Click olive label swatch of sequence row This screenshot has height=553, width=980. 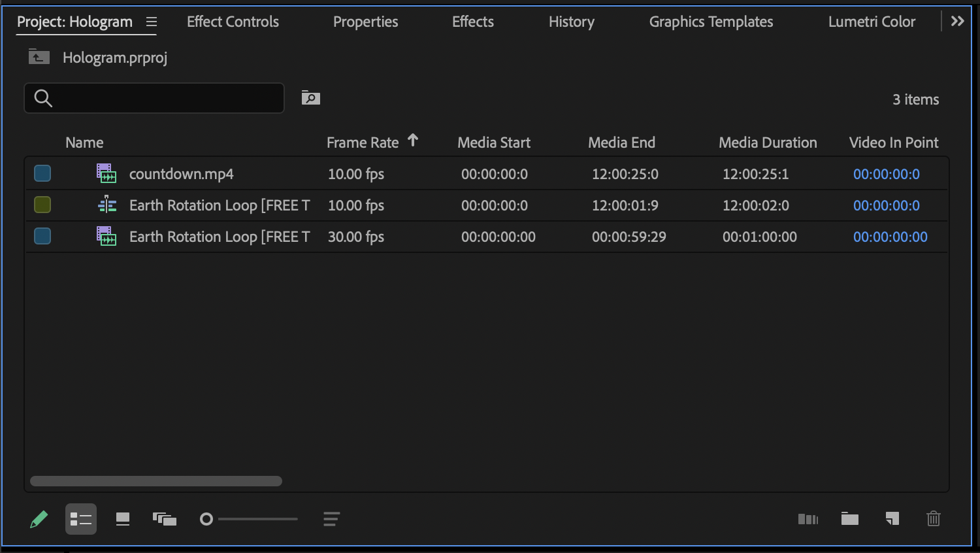tap(42, 205)
